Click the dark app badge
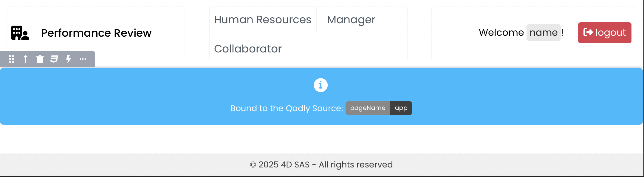This screenshot has height=177, width=644. [401, 108]
